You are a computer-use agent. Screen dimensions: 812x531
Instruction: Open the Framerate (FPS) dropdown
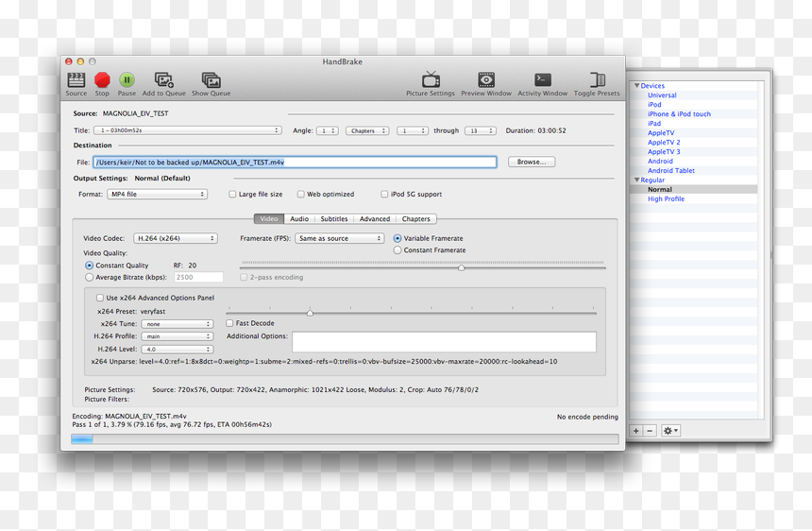tap(340, 238)
